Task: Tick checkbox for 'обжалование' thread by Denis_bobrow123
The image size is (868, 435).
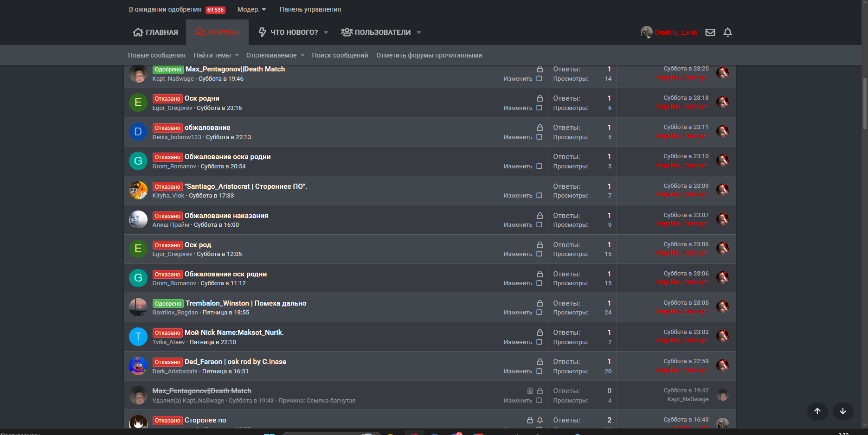Action: [539, 137]
